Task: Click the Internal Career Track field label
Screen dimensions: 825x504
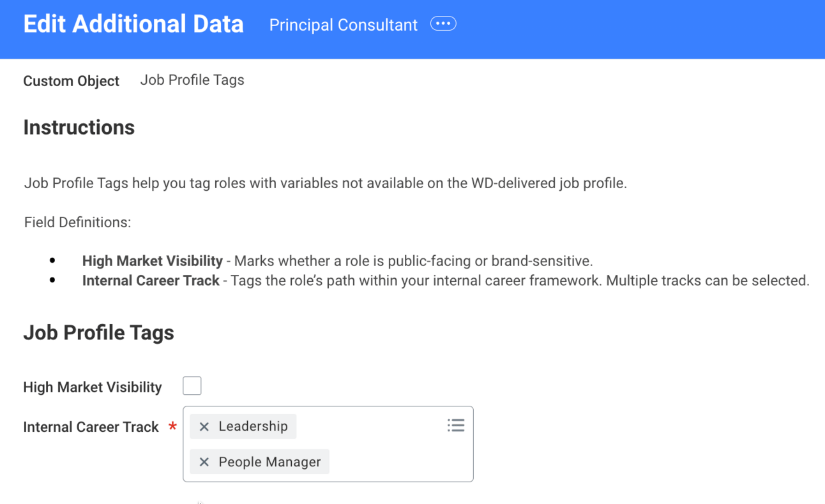Action: click(91, 427)
